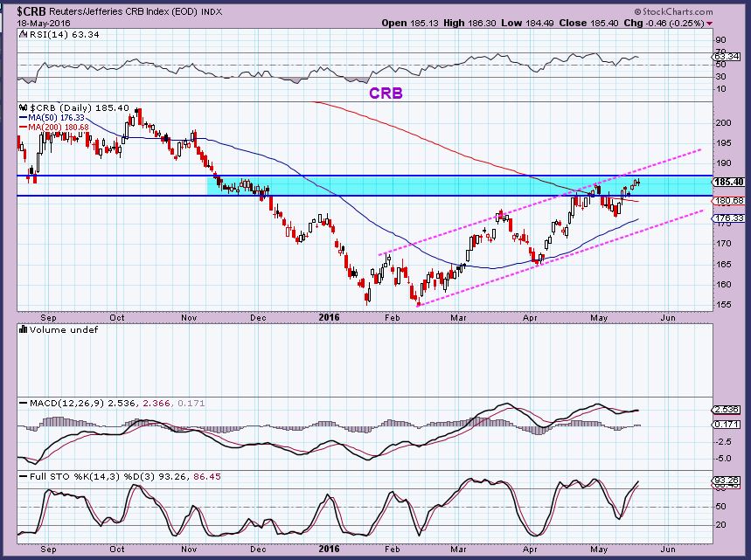Click the 2016 label under the price panel
This screenshot has width=751, height=560.
pyautogui.click(x=329, y=318)
